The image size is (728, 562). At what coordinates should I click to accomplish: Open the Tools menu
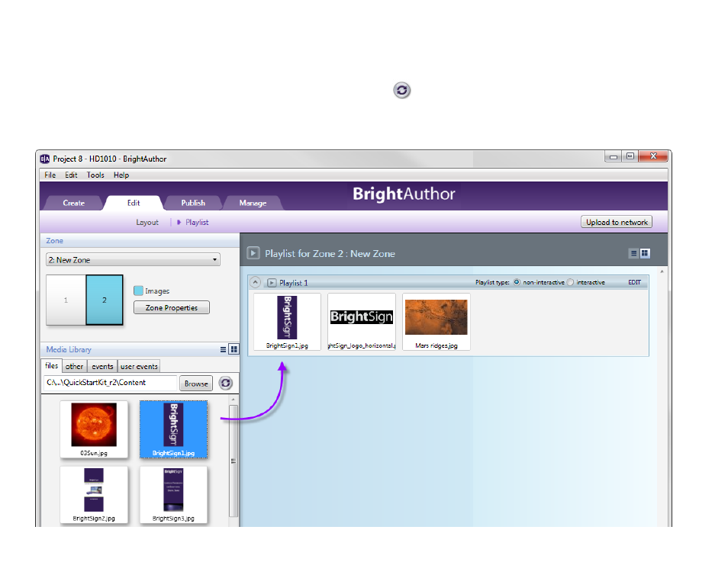[95, 175]
